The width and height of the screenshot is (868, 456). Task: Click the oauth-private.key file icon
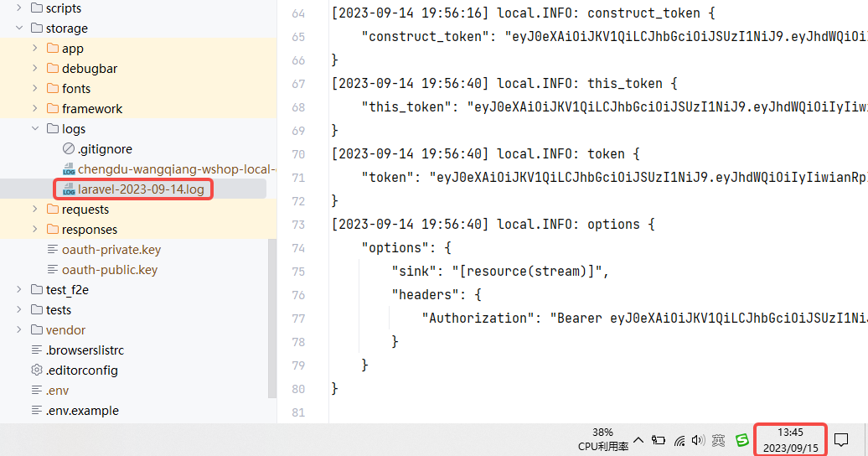[x=53, y=249]
